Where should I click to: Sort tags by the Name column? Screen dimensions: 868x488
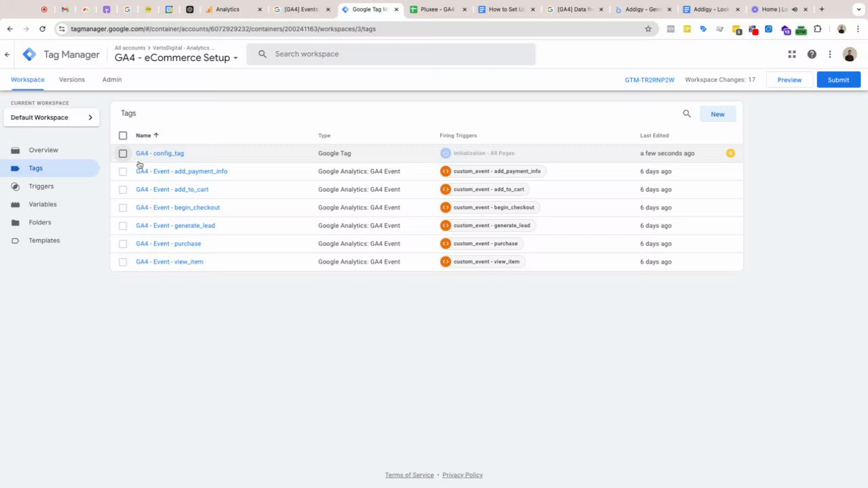coord(146,136)
